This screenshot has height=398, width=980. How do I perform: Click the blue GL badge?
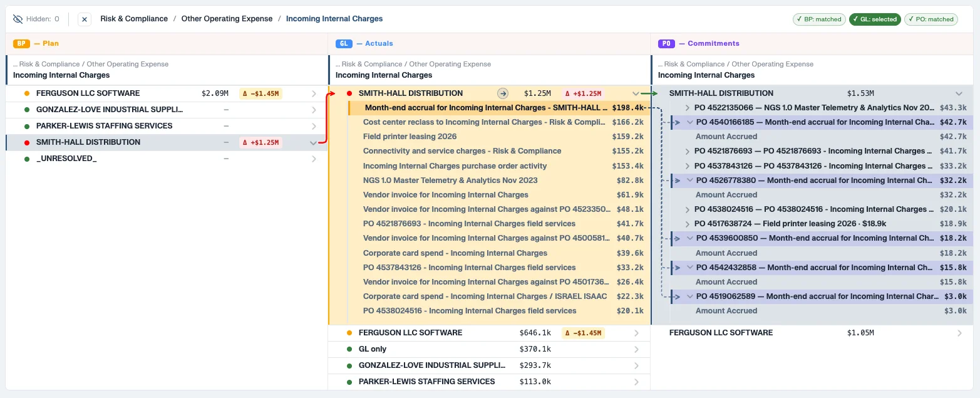tap(344, 43)
